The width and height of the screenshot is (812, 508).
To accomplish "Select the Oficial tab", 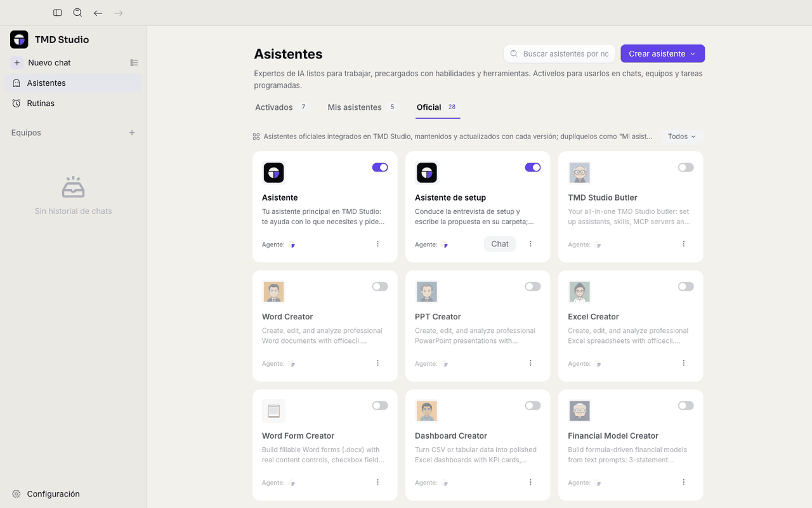I will click(438, 107).
